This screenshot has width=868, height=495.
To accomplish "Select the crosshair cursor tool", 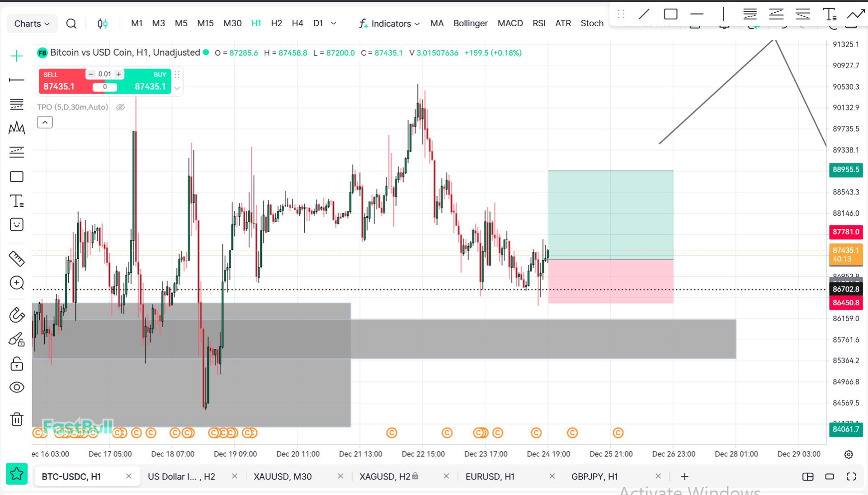I will click(x=17, y=56).
